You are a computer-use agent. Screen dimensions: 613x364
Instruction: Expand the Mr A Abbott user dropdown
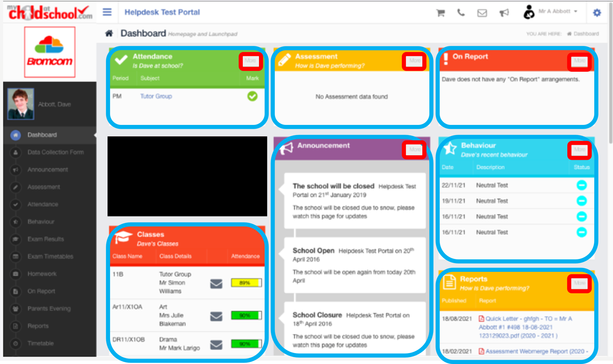tap(558, 12)
